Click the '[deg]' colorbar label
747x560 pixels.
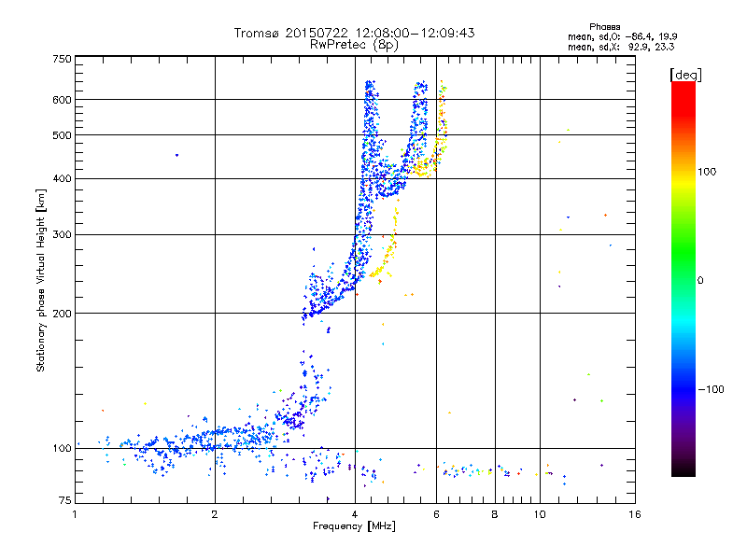[x=685, y=75]
